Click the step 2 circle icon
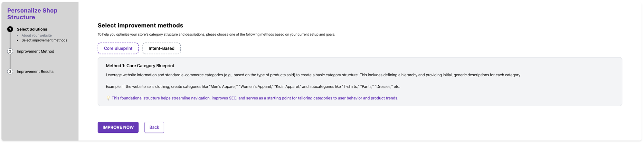 point(10,52)
